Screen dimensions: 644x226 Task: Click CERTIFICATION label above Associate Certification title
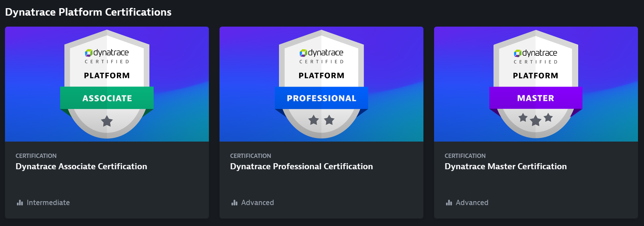pyautogui.click(x=36, y=156)
